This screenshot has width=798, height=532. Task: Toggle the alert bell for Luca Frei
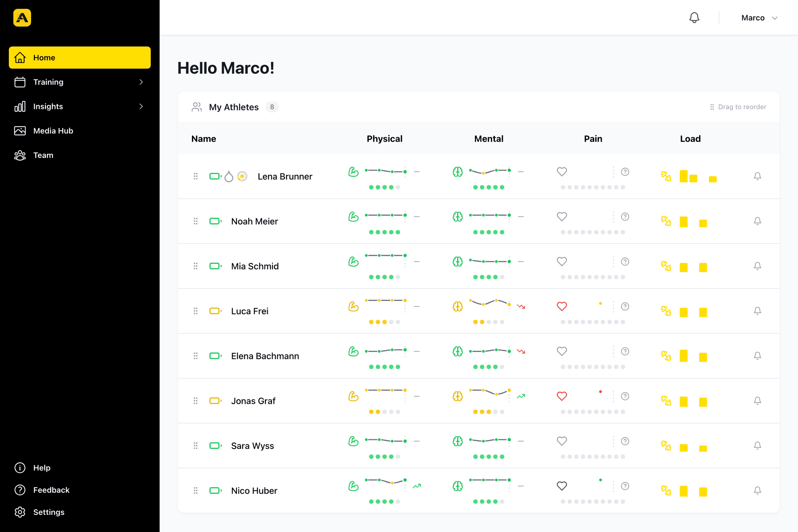tap(757, 311)
